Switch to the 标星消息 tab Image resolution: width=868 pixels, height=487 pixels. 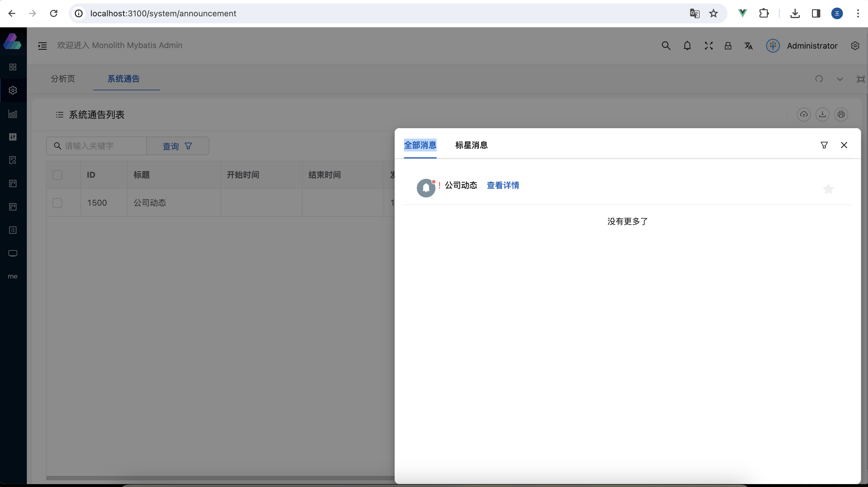[471, 145]
